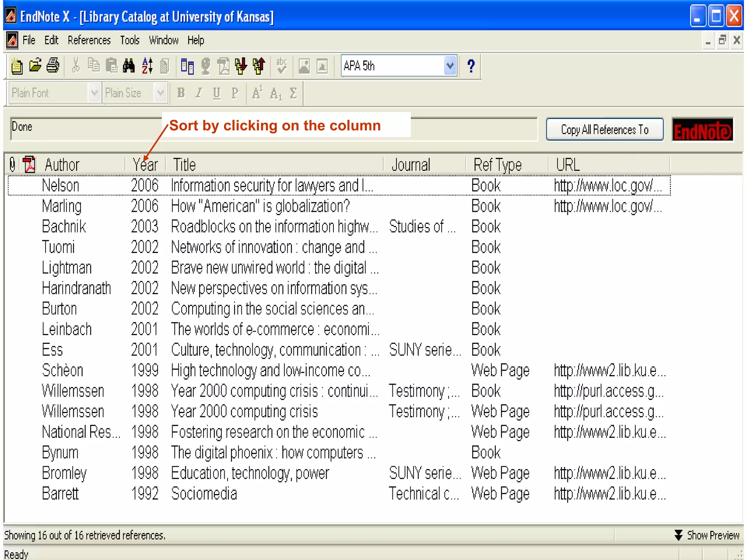Toggle Bold formatting button

point(181,93)
